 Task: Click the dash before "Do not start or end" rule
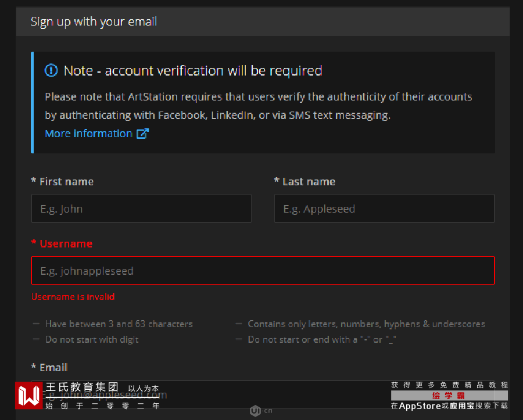(x=239, y=339)
